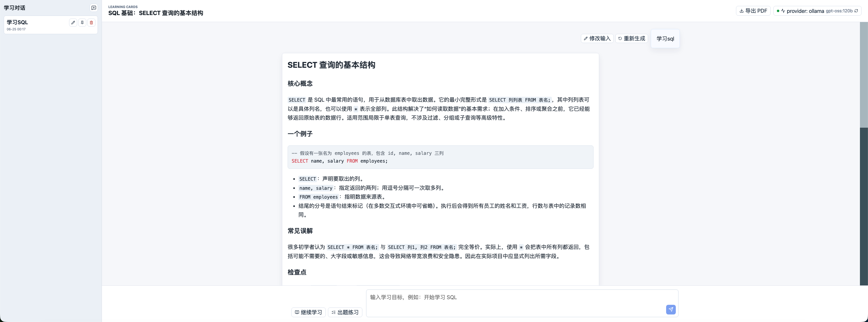This screenshot has width=868, height=322.
Task: Click the vertical scrollbar thumb
Action: click(864, 75)
